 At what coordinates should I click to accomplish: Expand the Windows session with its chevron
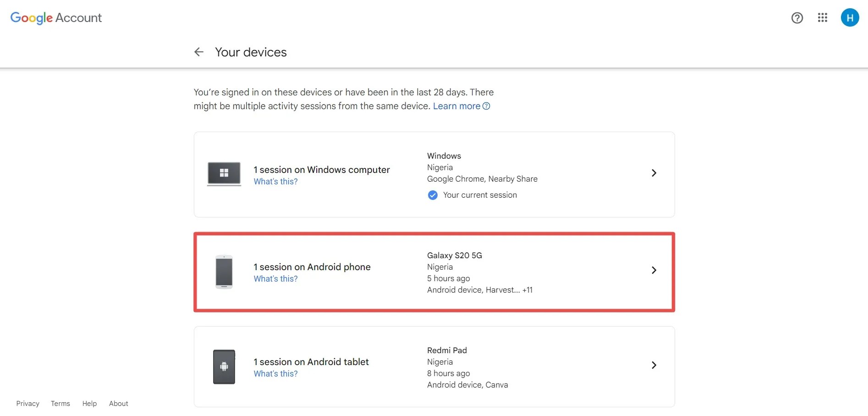pos(654,173)
